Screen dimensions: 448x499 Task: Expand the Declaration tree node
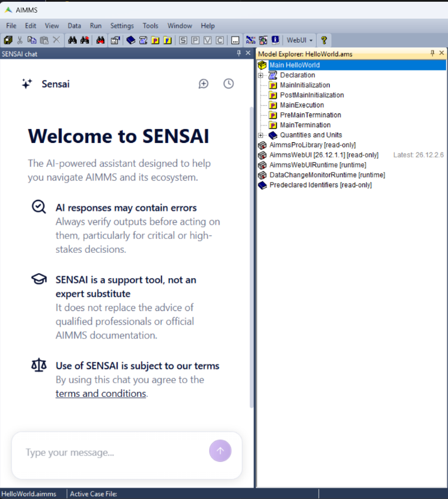click(x=261, y=76)
